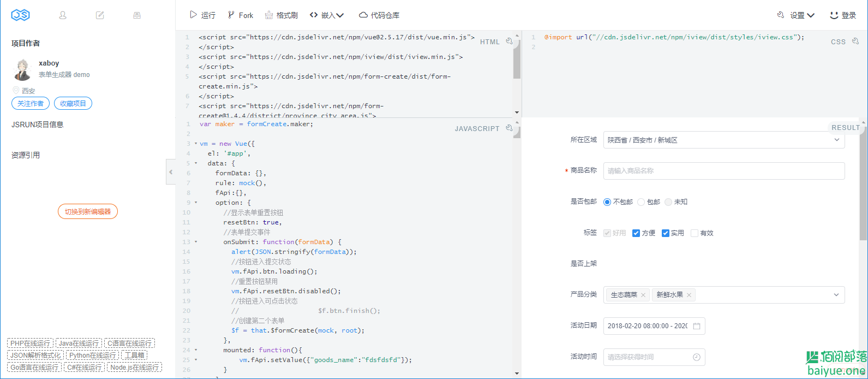Fork this project
Image resolution: width=868 pixels, height=379 pixels.
click(x=241, y=15)
